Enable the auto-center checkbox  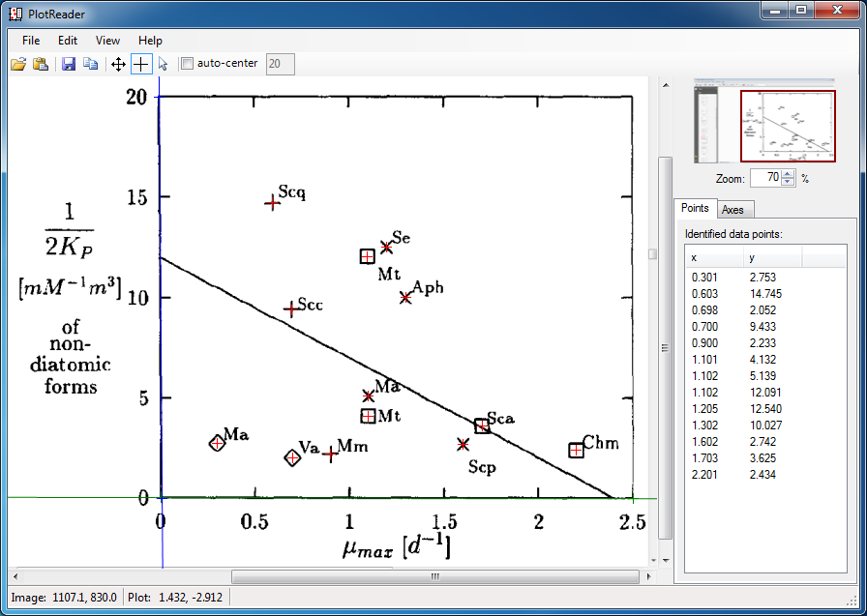tap(187, 64)
